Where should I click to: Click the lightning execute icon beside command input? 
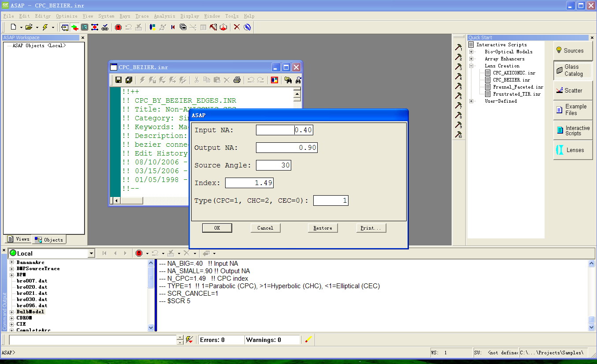point(189,339)
